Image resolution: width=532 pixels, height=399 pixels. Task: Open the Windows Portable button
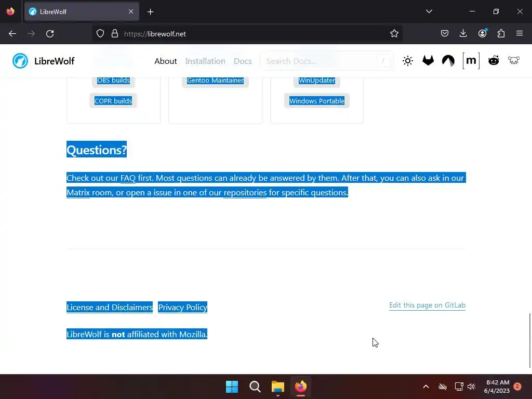point(316,101)
